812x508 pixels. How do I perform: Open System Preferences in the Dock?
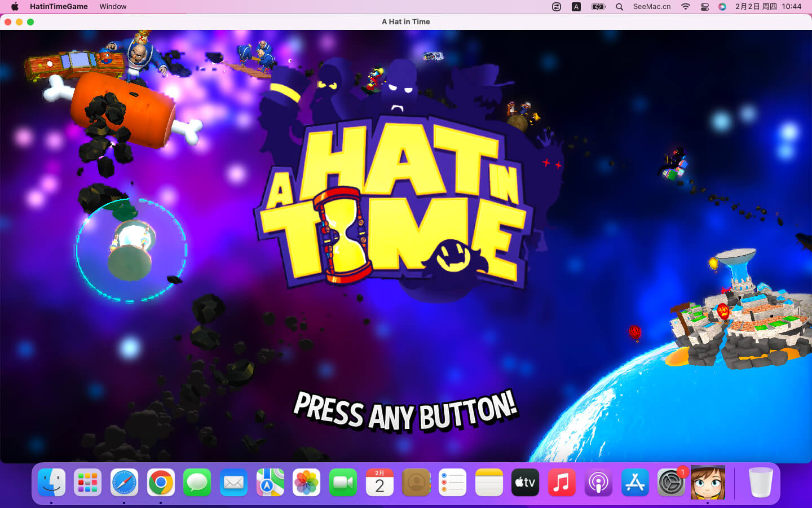point(671,483)
